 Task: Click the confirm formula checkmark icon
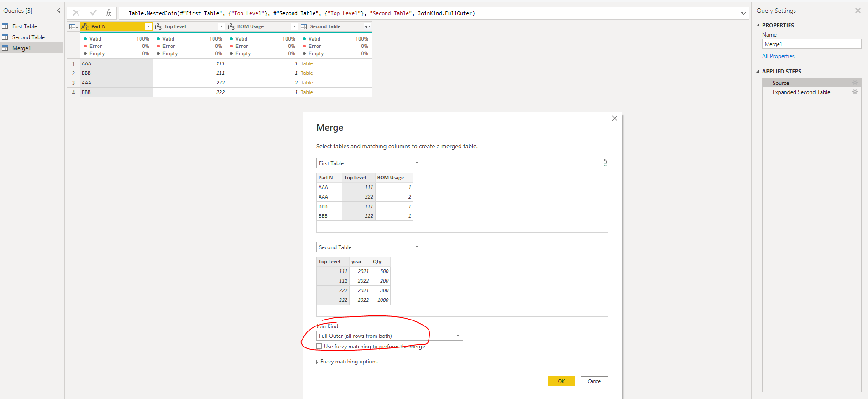click(x=93, y=13)
